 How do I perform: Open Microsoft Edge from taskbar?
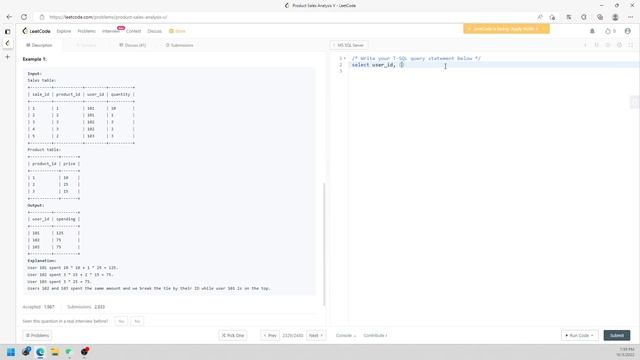(40, 352)
